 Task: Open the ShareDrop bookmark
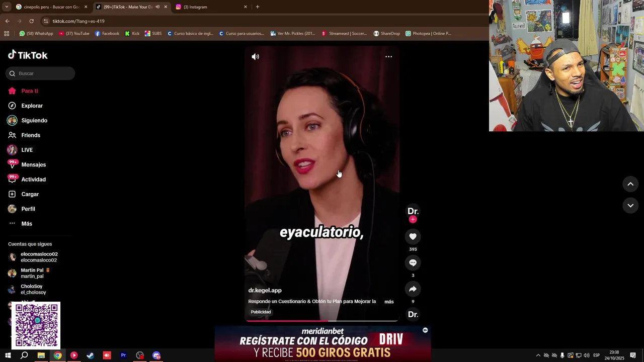(x=386, y=34)
